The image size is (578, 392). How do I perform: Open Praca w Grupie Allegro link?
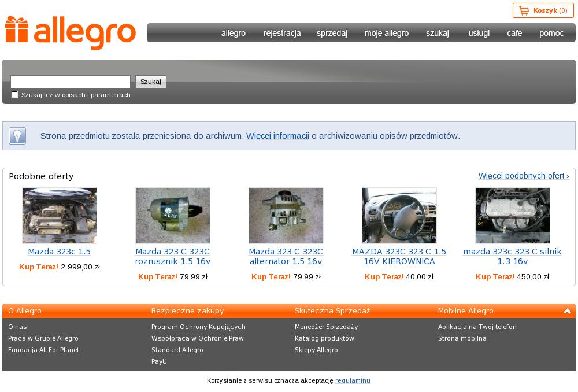point(43,338)
